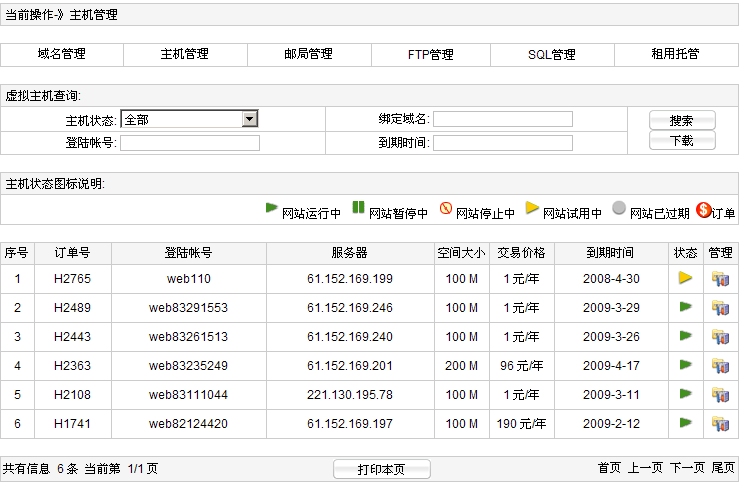This screenshot has height=484, width=742.
Task: Click the 登陆帐号 column header
Action: pos(188,253)
